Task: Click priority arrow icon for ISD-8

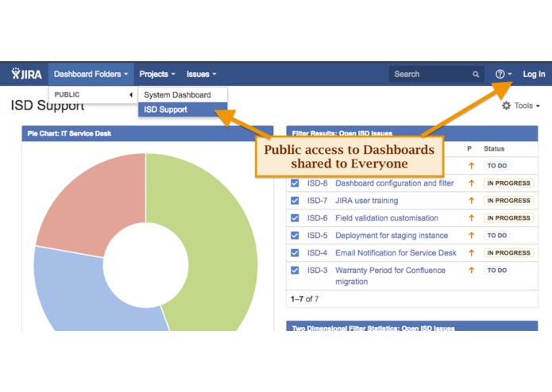Action: [471, 183]
